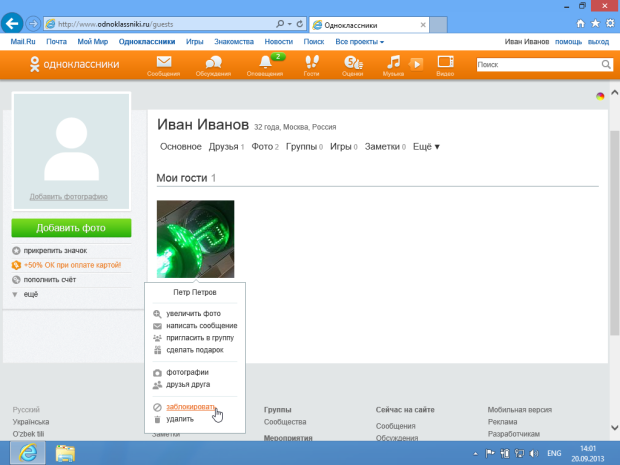The height and width of the screenshot is (465, 620).
Task: Open the Группы profile tab
Action: click(304, 147)
